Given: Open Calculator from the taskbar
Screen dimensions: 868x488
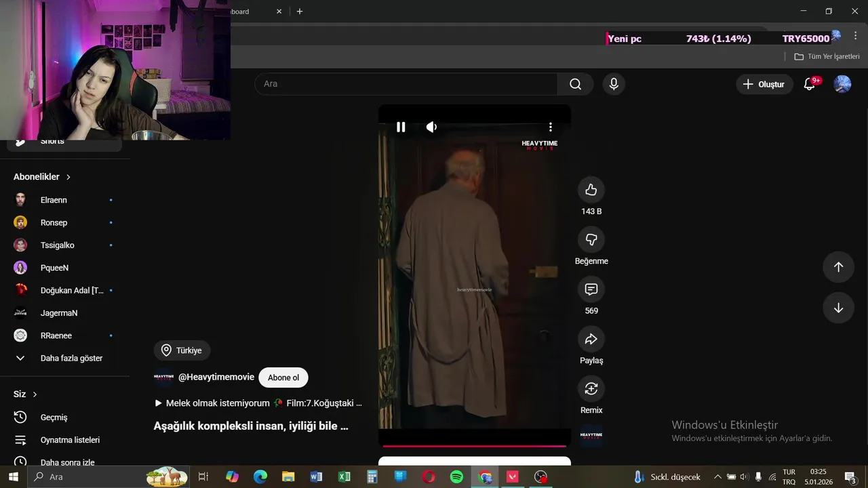Looking at the screenshot, I should [x=372, y=477].
